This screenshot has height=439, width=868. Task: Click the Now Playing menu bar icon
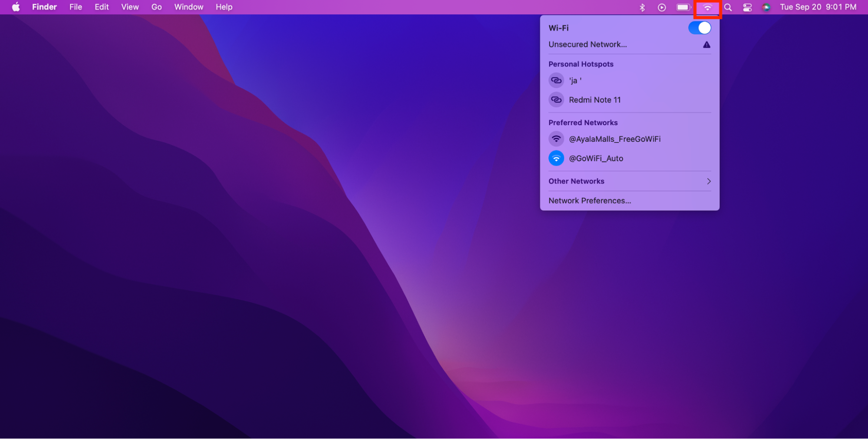662,7
